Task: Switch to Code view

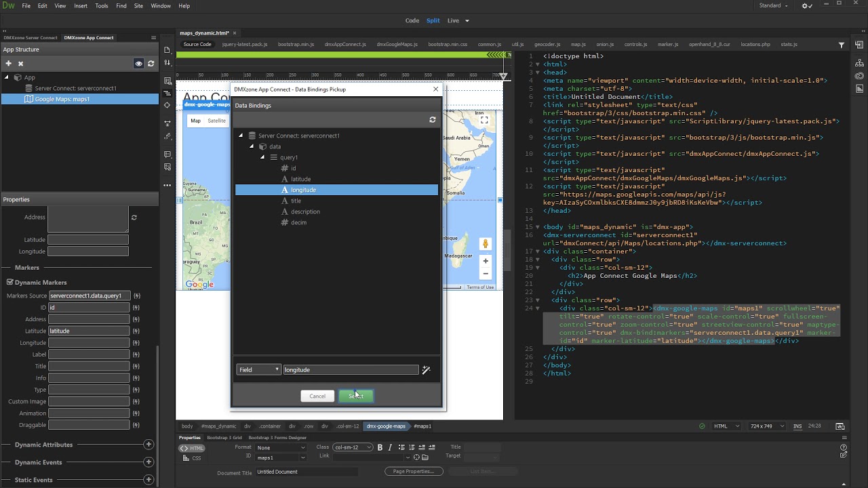Action: coord(412,20)
